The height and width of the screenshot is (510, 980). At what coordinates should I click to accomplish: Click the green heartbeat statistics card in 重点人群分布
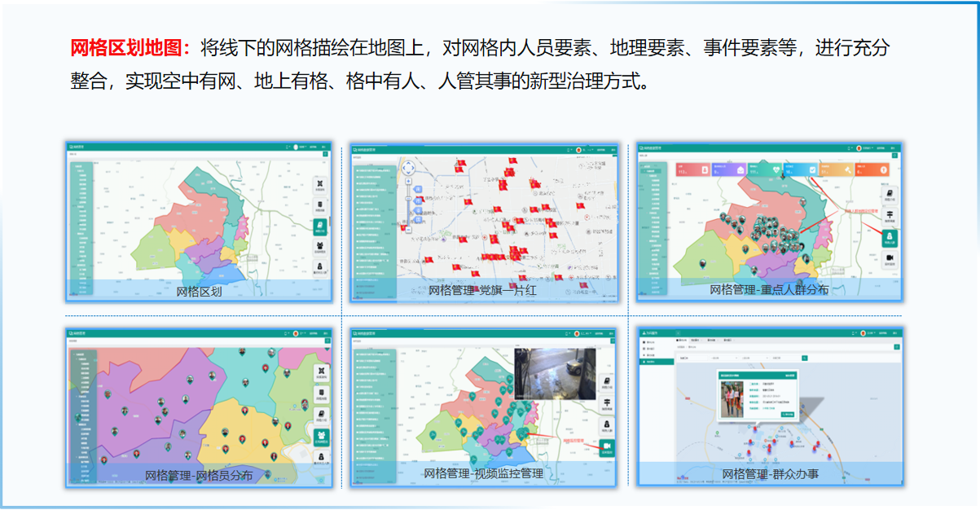(764, 169)
